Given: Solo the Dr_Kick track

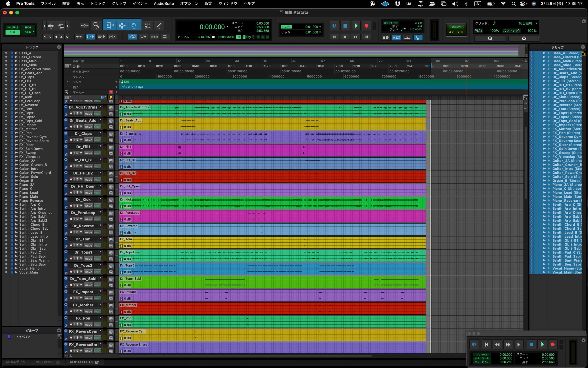Looking at the screenshot, I should pos(77,206).
